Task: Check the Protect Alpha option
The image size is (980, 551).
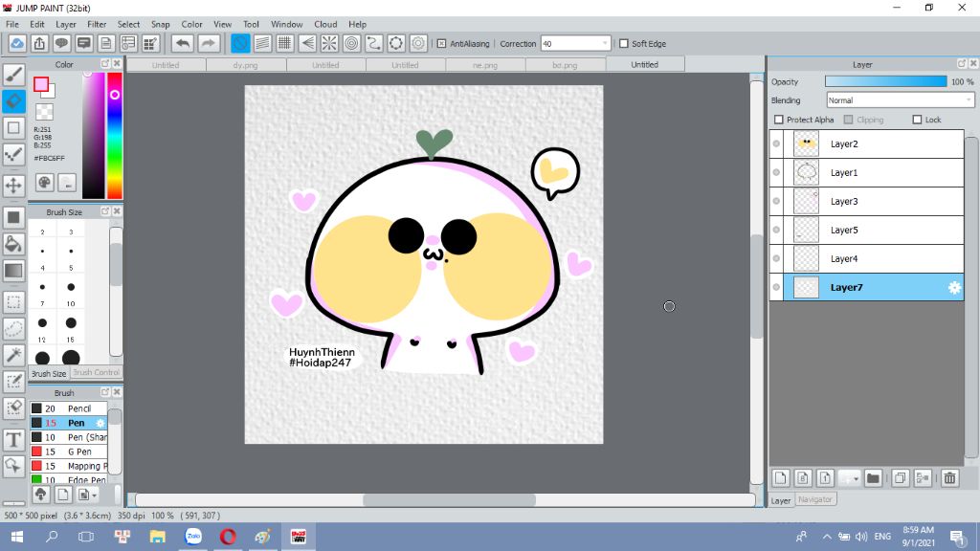Action: (x=778, y=120)
